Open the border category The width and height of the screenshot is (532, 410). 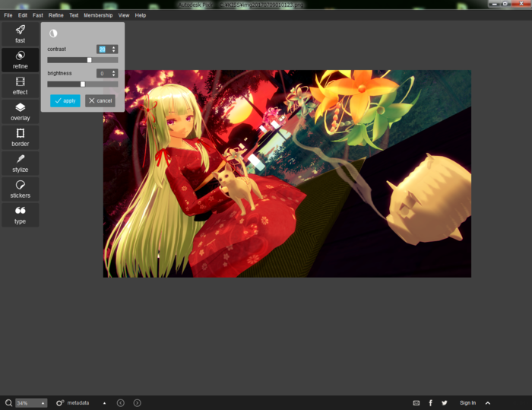click(20, 137)
